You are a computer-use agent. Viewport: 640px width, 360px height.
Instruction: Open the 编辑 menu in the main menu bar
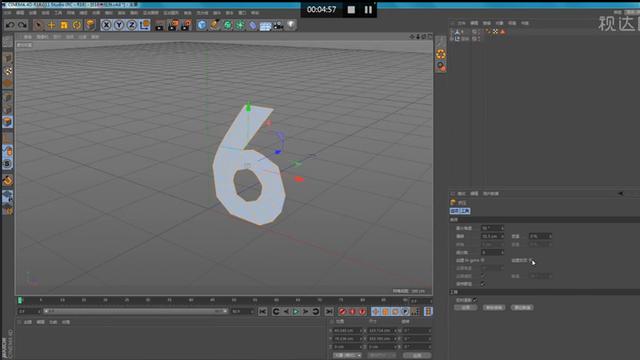tap(20, 13)
